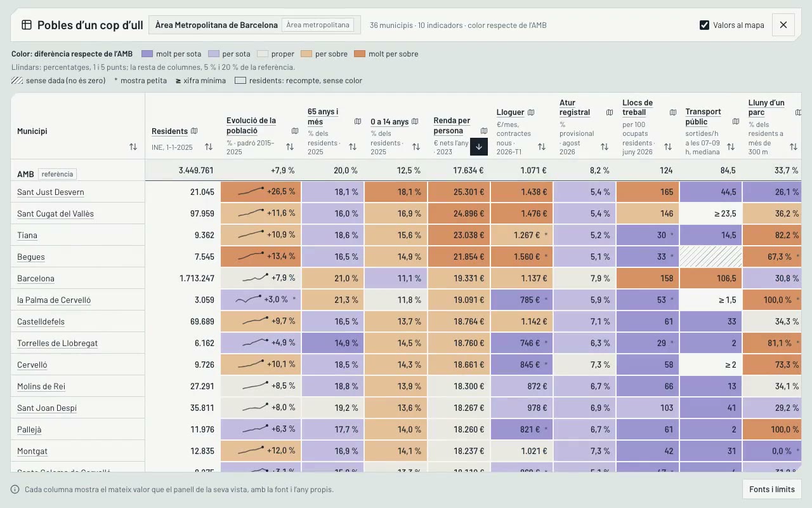Open the Fonts i límits panel
The height and width of the screenshot is (508, 812).
[772, 490]
